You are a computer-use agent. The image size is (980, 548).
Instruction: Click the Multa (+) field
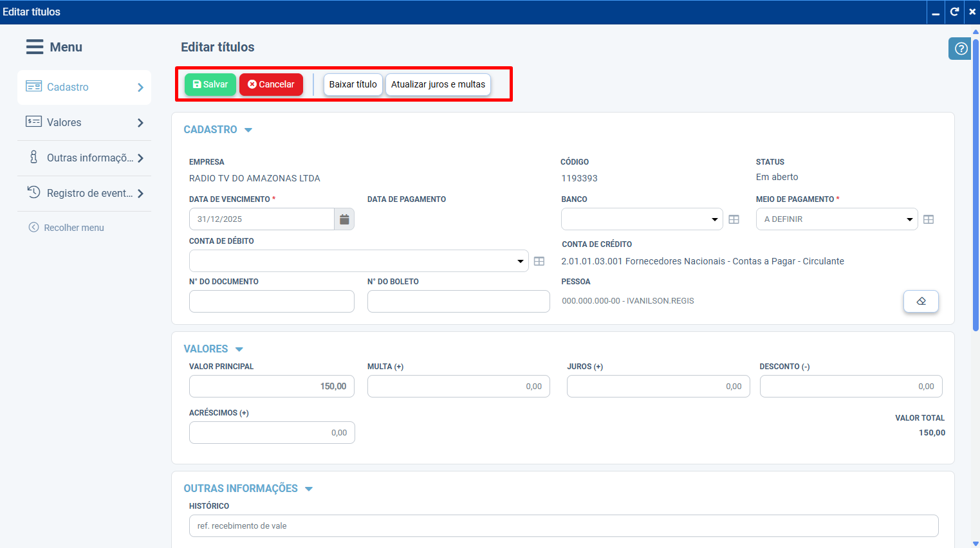(x=458, y=387)
